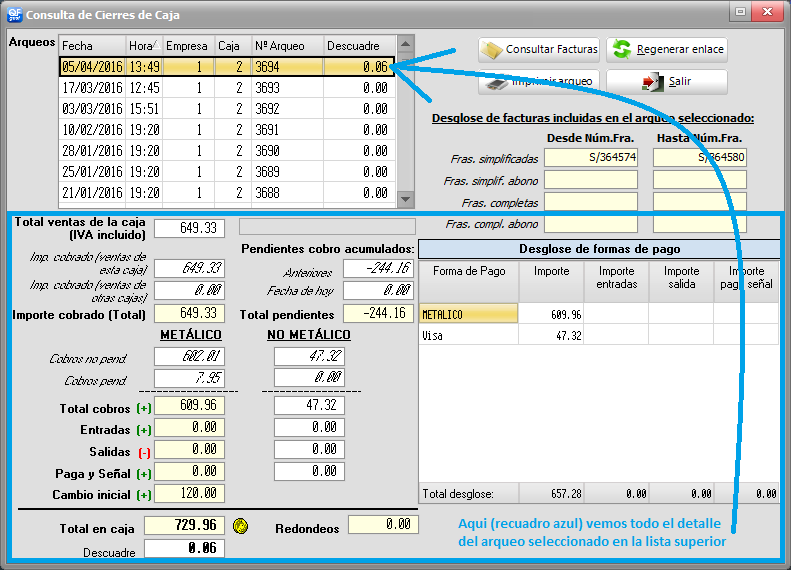
Task: Sort arqueos by the Hora column header
Action: [x=144, y=46]
